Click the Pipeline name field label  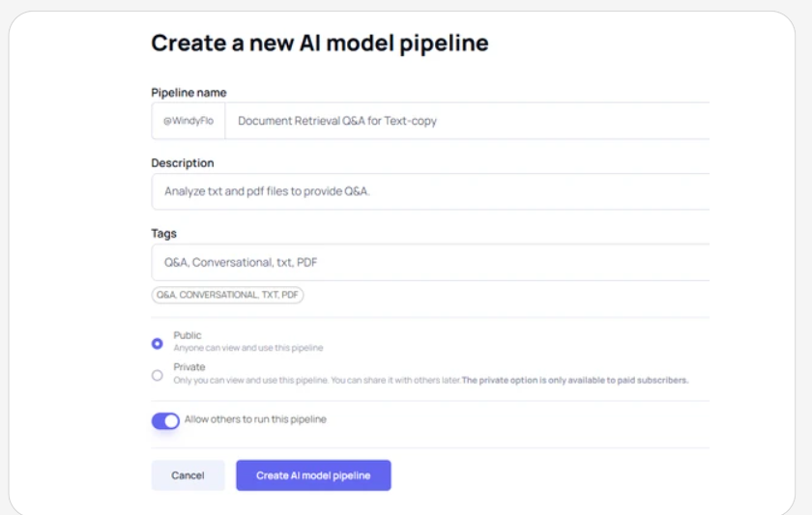(188, 93)
